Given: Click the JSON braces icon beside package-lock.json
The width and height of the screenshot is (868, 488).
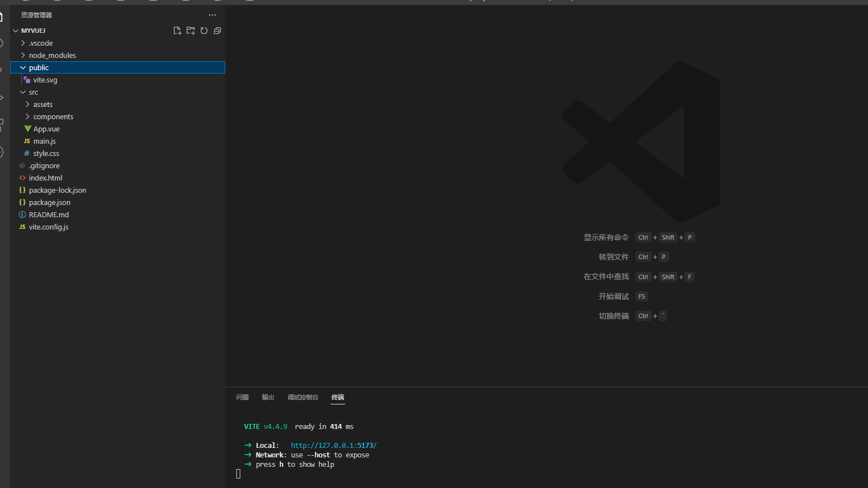Looking at the screenshot, I should (22, 190).
